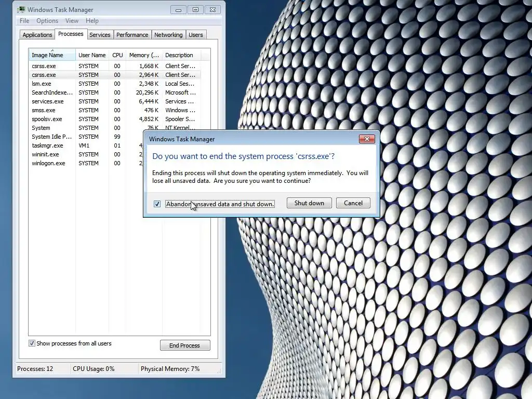The image size is (532, 399).
Task: Click the Shut down button
Action: point(309,203)
